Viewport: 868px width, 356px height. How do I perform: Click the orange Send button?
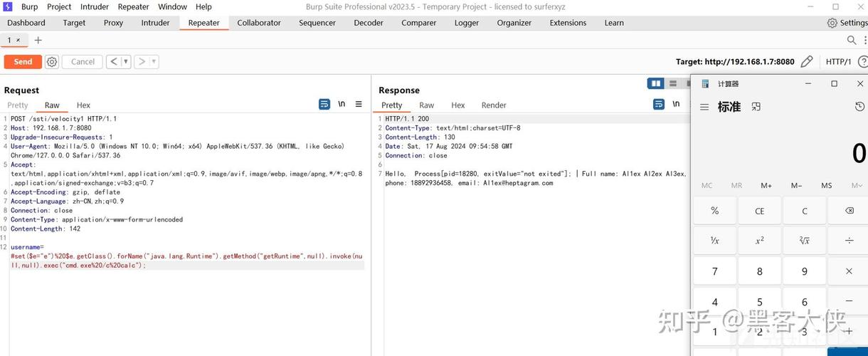23,62
